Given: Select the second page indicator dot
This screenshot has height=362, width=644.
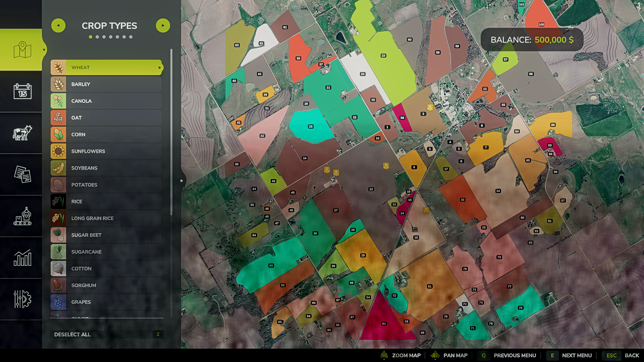Looking at the screenshot, I should point(97,37).
